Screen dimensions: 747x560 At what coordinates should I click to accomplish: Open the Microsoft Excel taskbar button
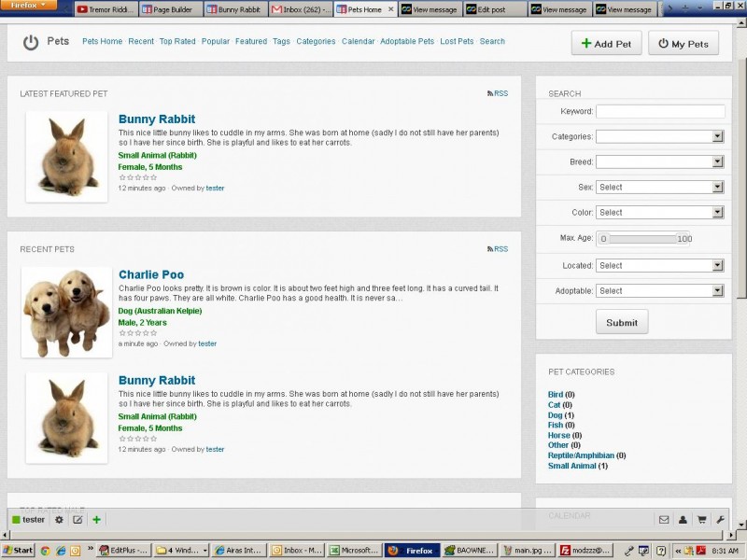355,551
